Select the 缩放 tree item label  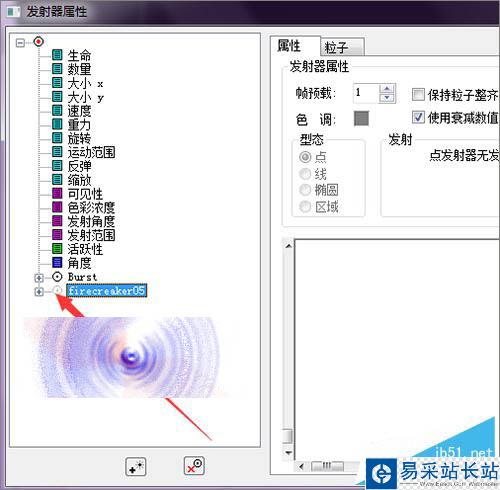tap(79, 180)
